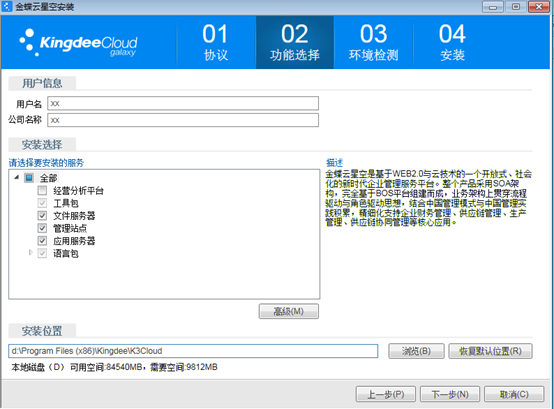Select step 03 环境检测
This screenshot has height=409, width=554.
point(373,42)
